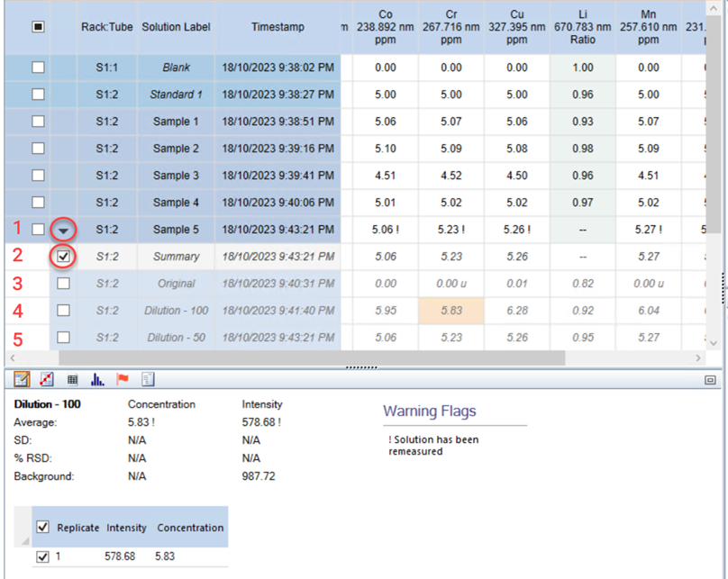Click the Dilution - 50 solution label

tap(176, 338)
